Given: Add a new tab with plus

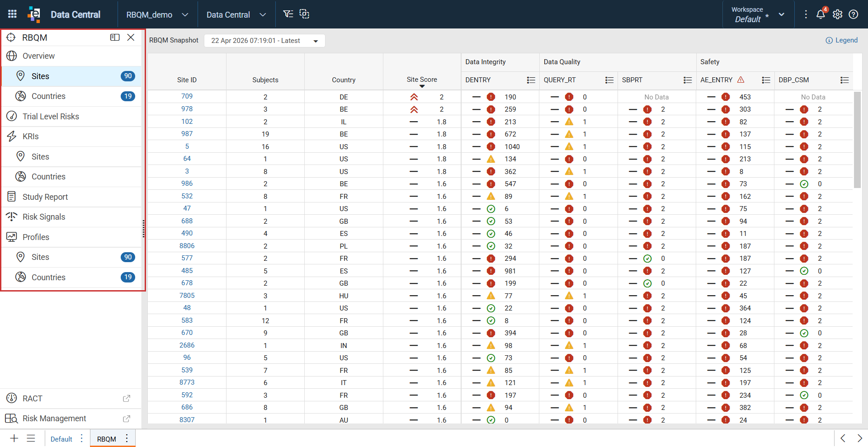Looking at the screenshot, I should [14, 438].
